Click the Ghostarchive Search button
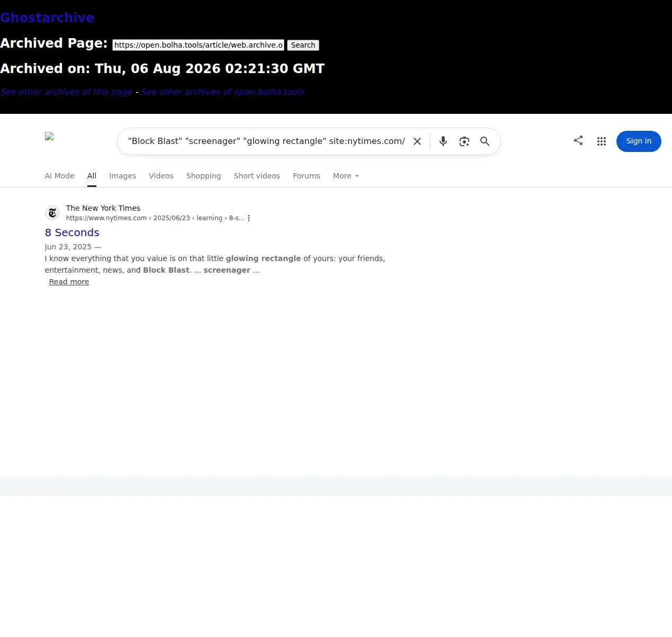Viewport: 672px width, 637px height. 303,45
